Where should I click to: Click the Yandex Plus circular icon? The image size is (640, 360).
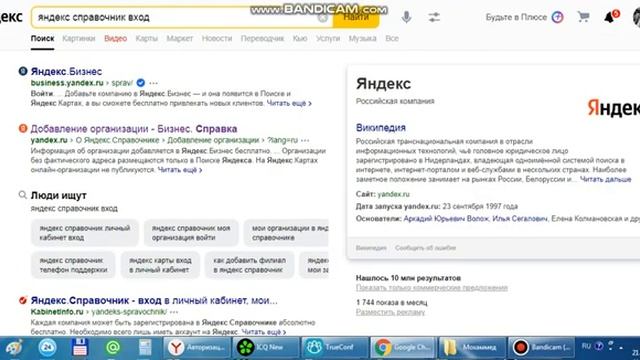tap(558, 17)
